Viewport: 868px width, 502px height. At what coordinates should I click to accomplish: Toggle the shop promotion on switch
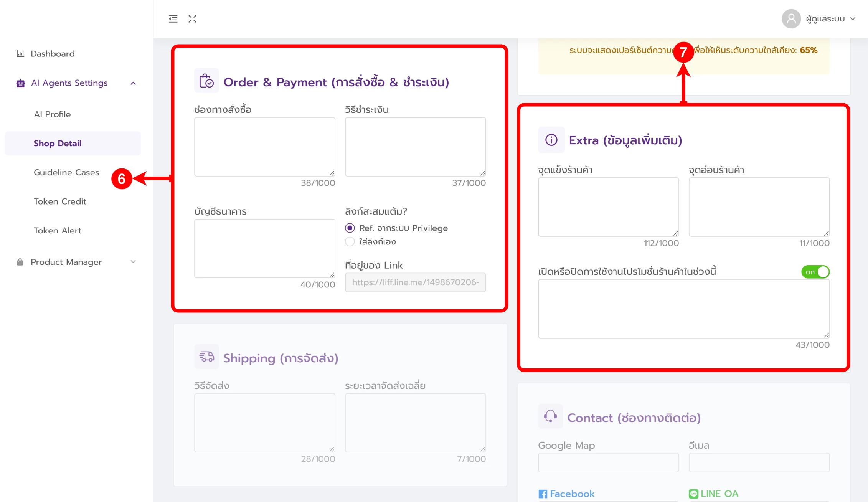[815, 272]
